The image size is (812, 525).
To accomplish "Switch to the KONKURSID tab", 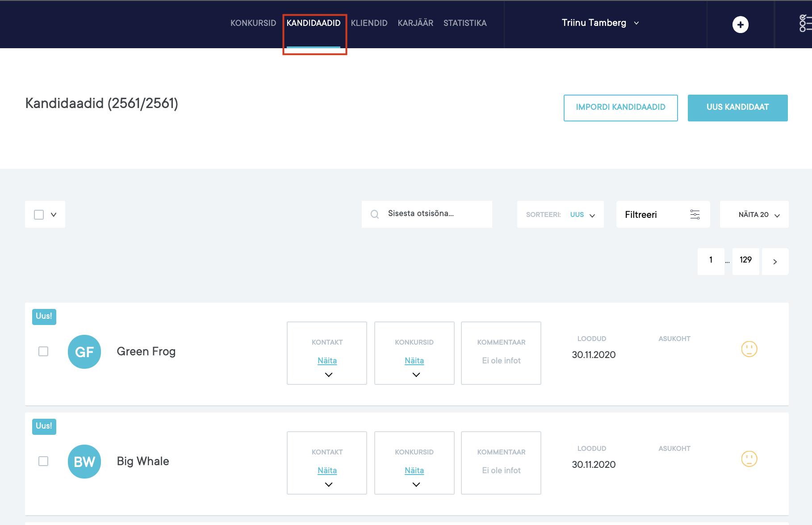I will [x=253, y=23].
